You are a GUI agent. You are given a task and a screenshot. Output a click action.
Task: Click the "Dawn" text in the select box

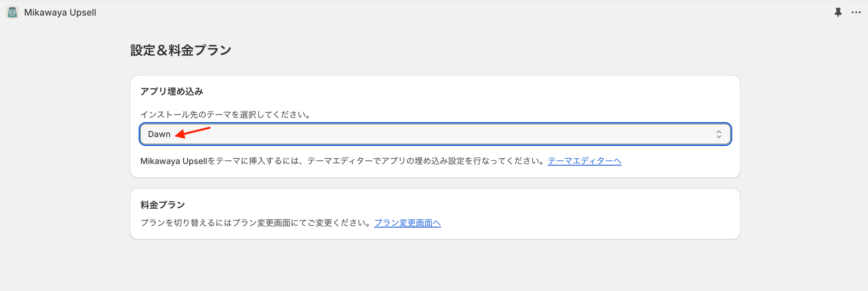(x=159, y=134)
